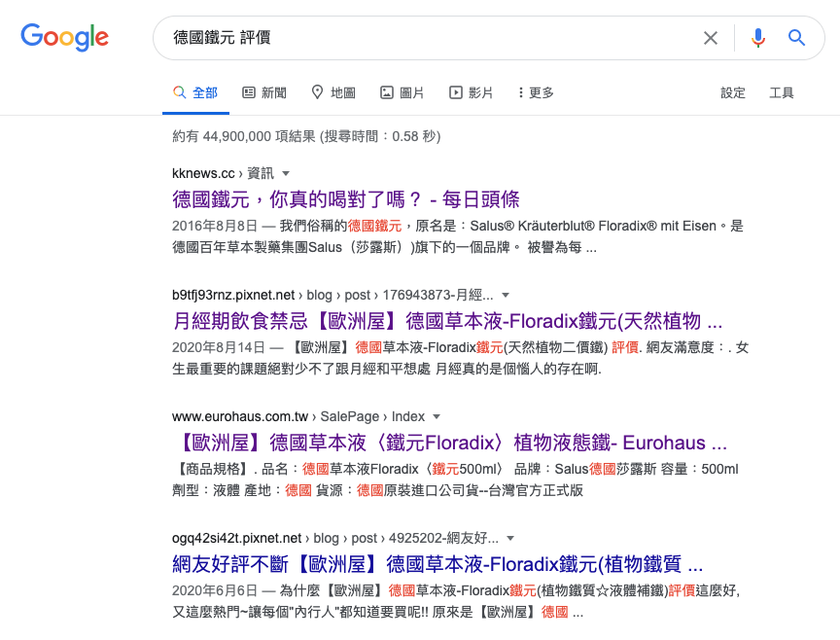Open the 更多 menu
Screen dimensions: 840x640
pos(536,92)
